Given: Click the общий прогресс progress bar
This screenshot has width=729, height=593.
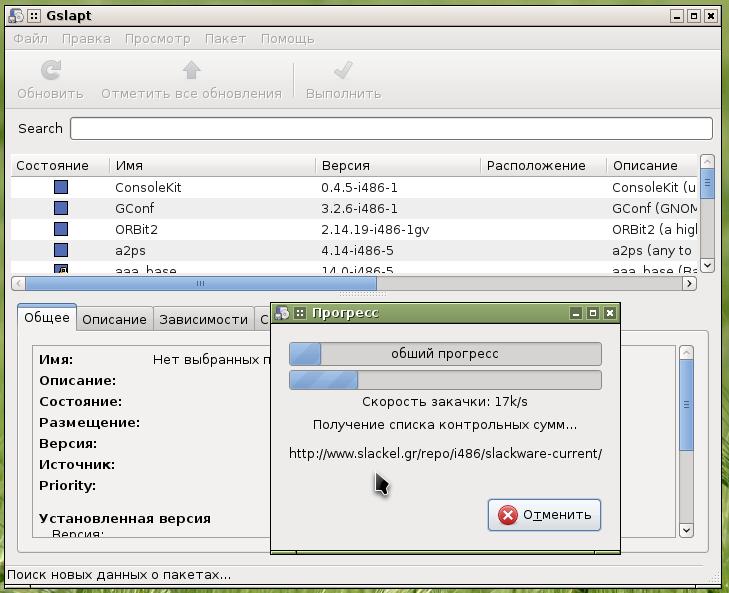Looking at the screenshot, I should pos(445,354).
